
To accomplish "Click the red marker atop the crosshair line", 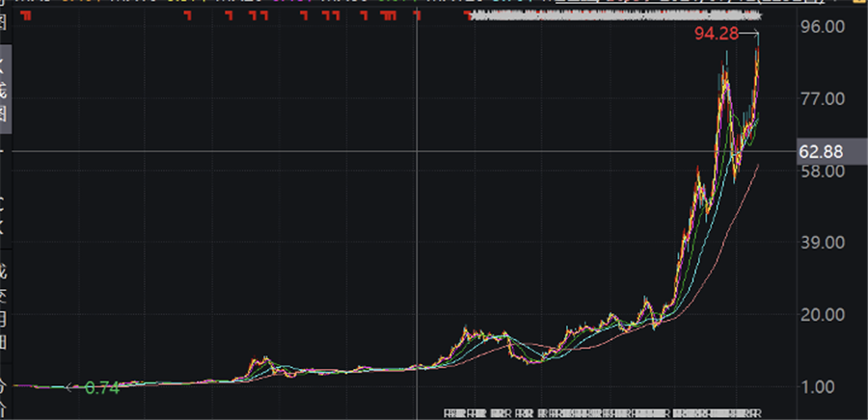I will tap(415, 16).
